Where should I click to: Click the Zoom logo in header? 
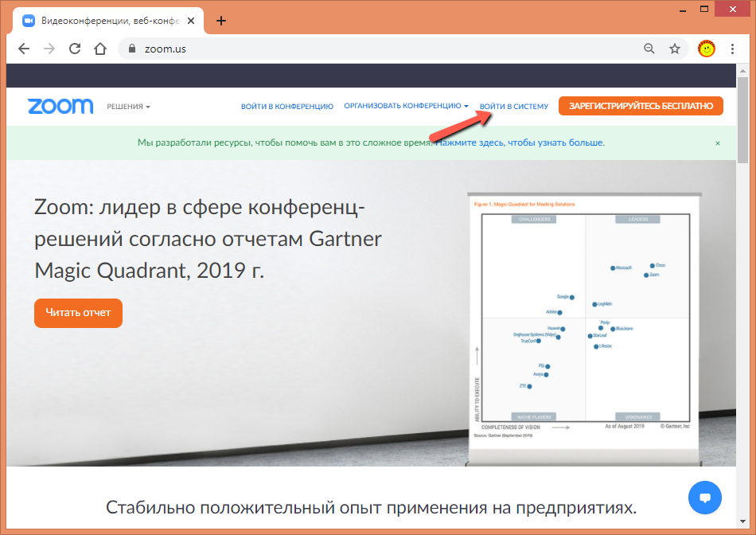(x=60, y=106)
